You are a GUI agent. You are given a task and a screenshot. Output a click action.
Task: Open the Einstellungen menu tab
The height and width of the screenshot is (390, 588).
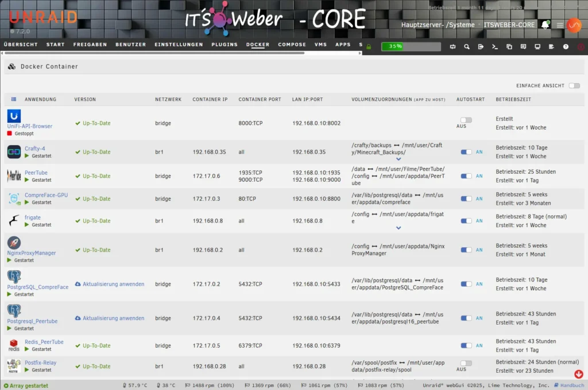point(179,45)
